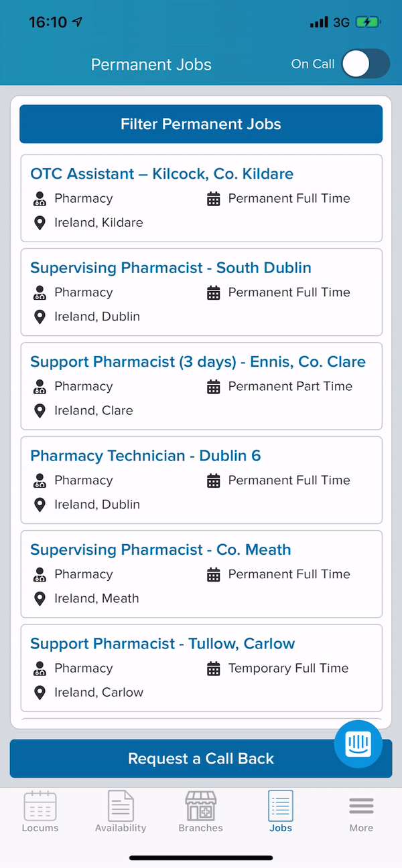Open the OTC Assistant Kilcock job listing
Screen dimensions: 402x868
click(x=202, y=198)
